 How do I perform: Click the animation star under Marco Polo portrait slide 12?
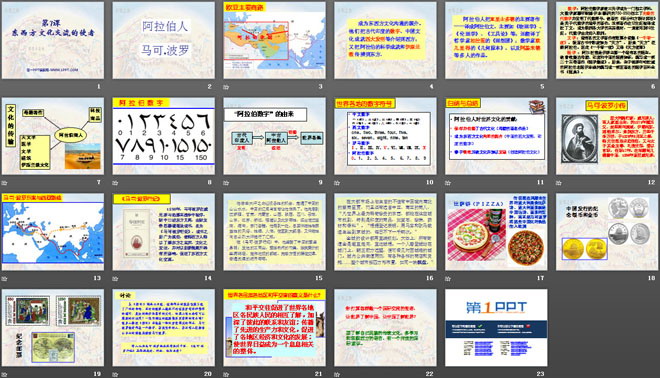[x=559, y=183]
